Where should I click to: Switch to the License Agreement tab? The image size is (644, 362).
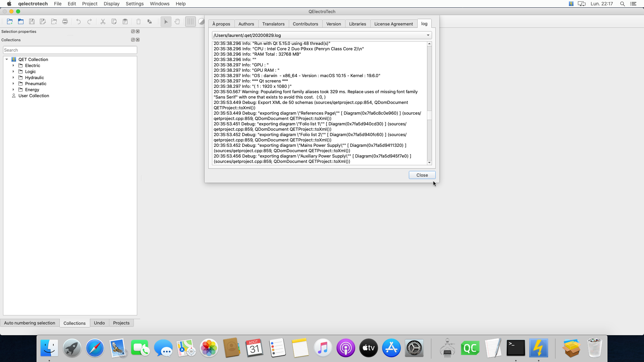point(393,24)
